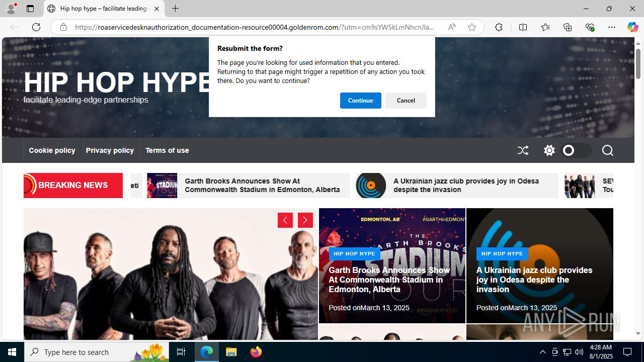Click the vinyl record ticker thumbnail

(371, 185)
